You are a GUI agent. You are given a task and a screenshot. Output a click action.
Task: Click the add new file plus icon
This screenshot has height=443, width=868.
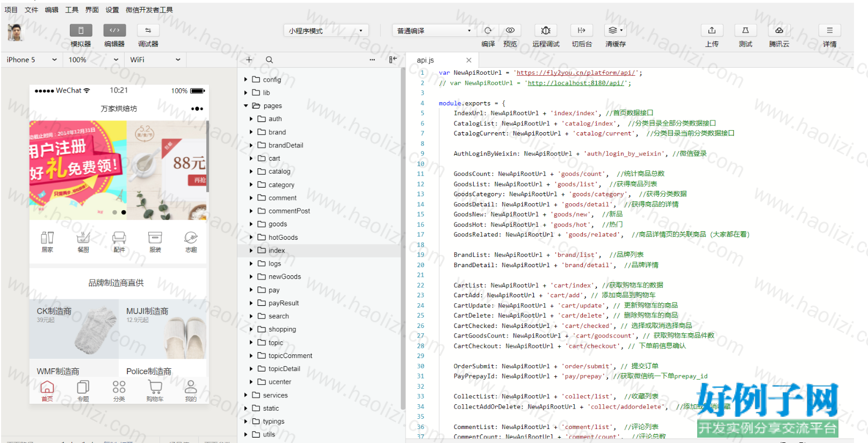pyautogui.click(x=249, y=60)
